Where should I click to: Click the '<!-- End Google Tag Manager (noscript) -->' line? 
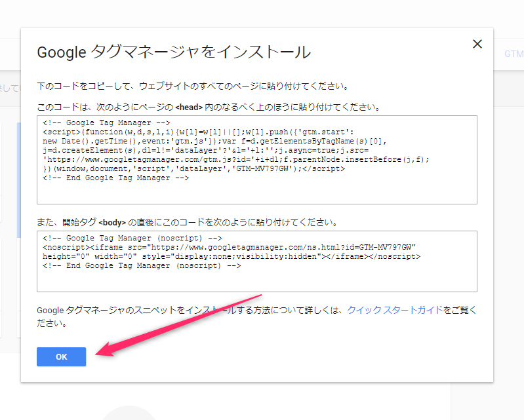point(142,265)
